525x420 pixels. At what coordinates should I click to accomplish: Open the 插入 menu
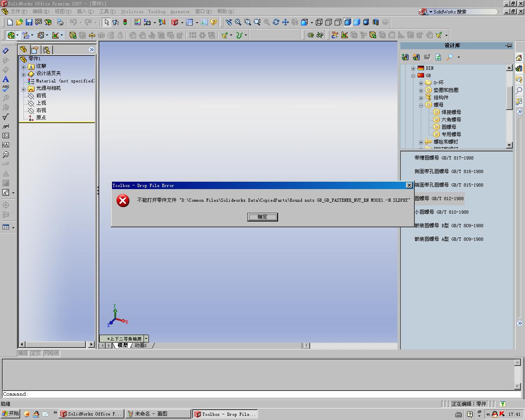[x=85, y=11]
